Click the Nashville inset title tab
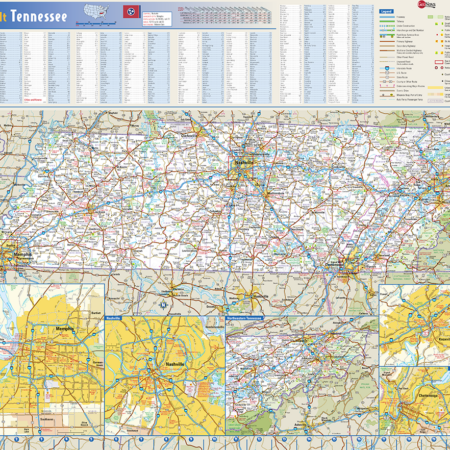 click(113, 318)
